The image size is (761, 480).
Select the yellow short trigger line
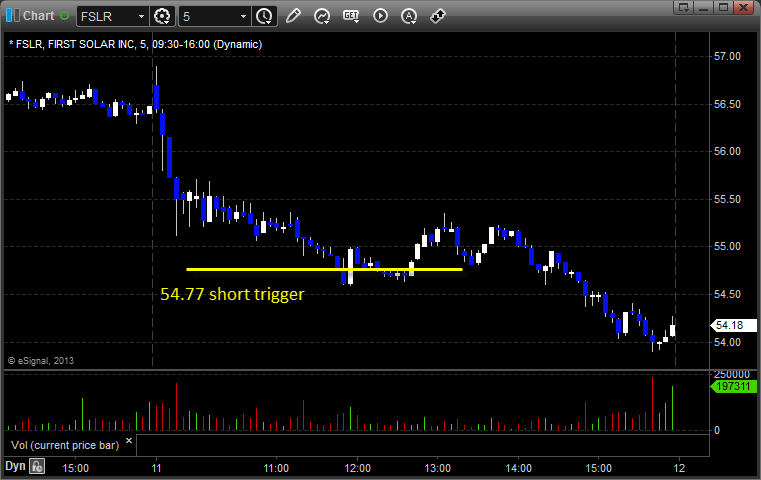(x=324, y=269)
